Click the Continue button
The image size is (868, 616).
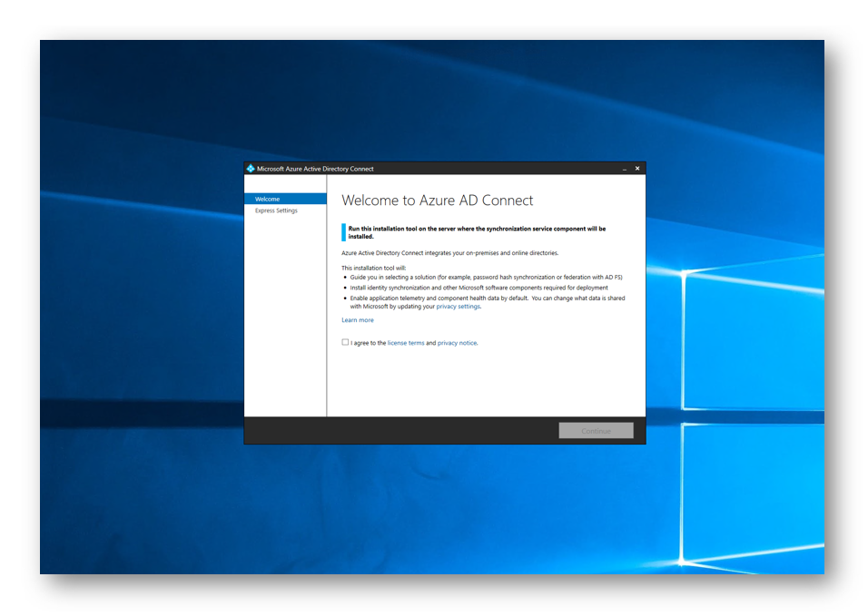[x=597, y=431]
